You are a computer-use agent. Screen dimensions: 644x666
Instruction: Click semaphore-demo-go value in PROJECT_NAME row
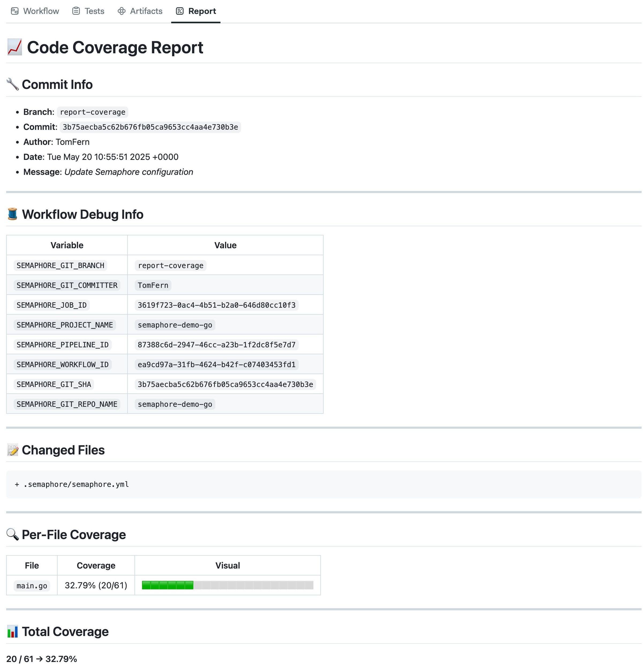[x=175, y=325]
